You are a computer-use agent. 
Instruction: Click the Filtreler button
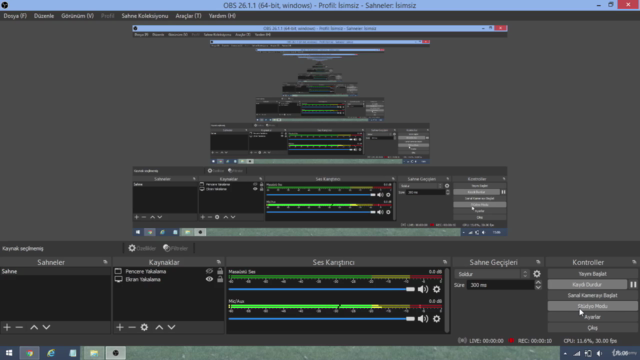176,248
